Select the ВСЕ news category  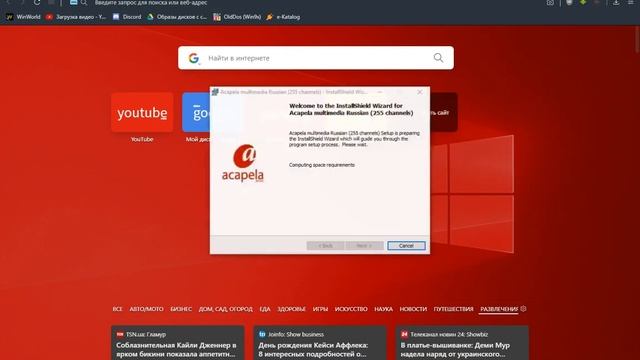click(x=117, y=309)
